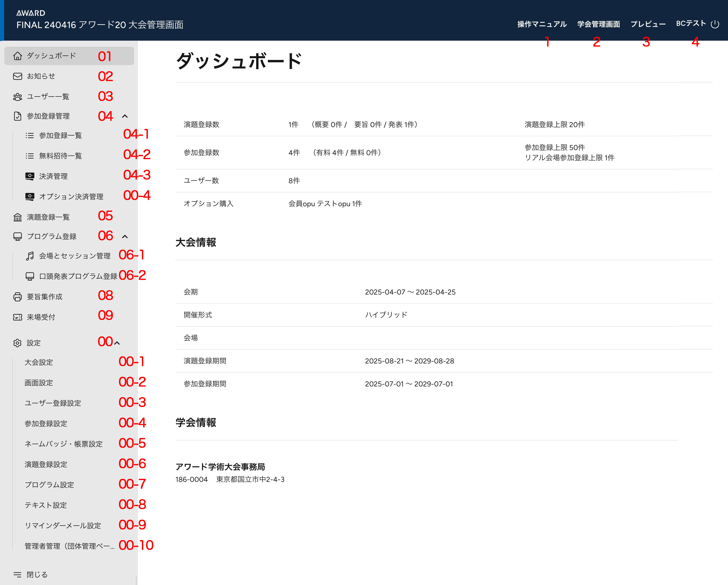
Task: Click the Dashboard home icon
Action: [18, 56]
